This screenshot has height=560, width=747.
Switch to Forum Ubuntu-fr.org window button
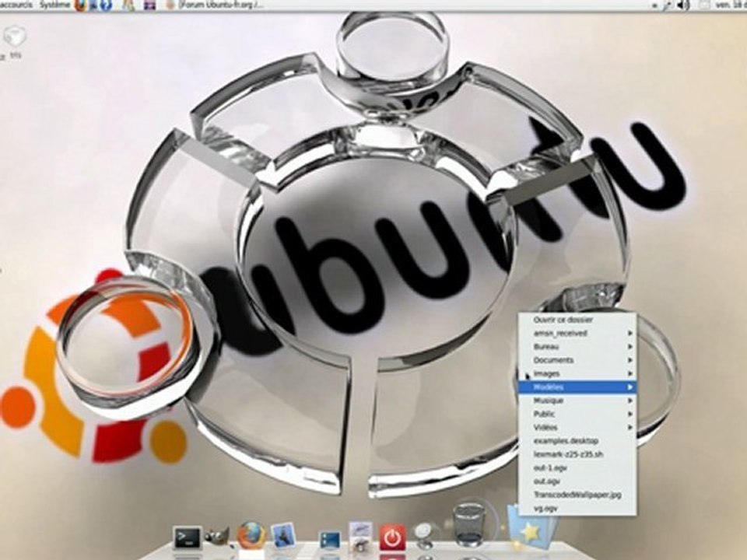click(x=216, y=5)
